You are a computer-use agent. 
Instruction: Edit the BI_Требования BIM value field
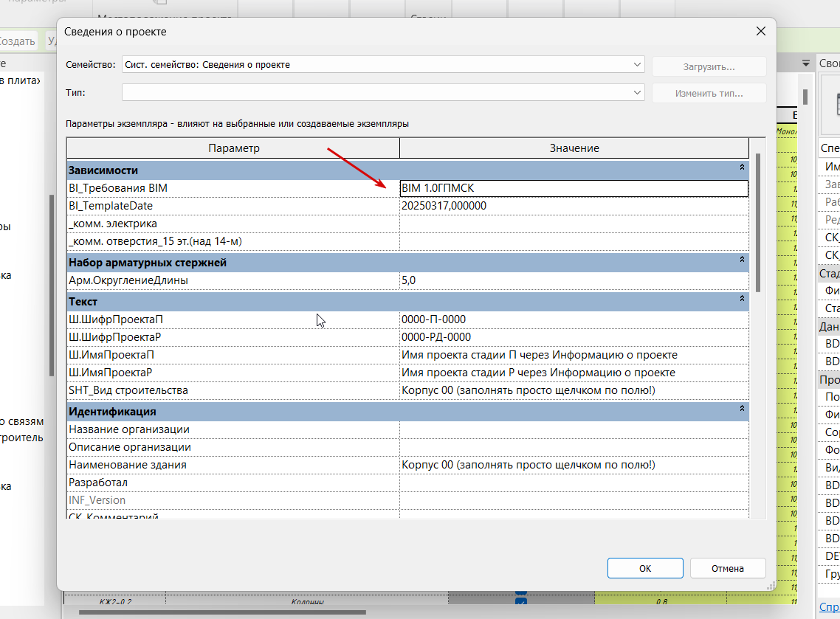pyautogui.click(x=574, y=188)
